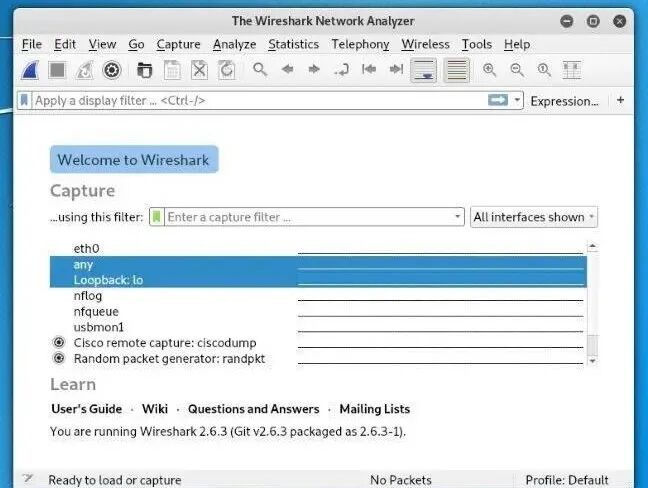Open display filter history dropdown arrow

click(x=517, y=100)
